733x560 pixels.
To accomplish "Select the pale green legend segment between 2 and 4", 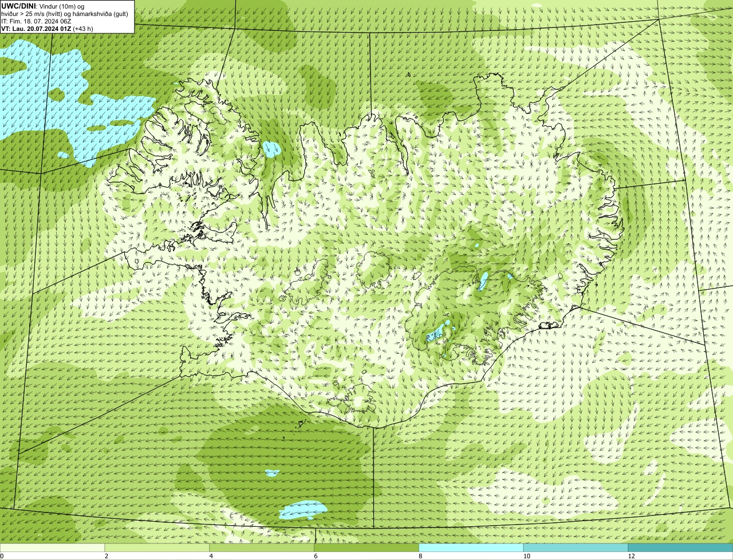I will tap(157, 547).
